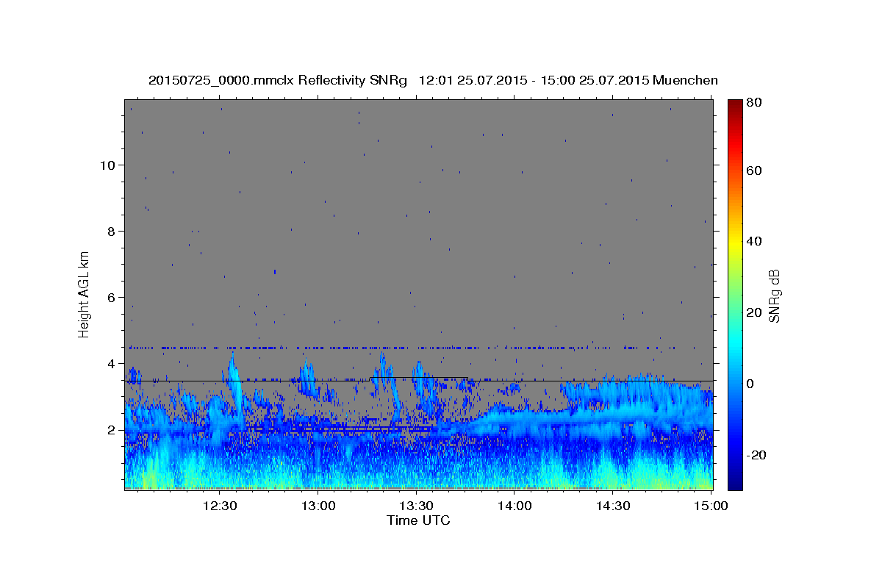
Task: Click the colorbar value 60
Action: (755, 171)
